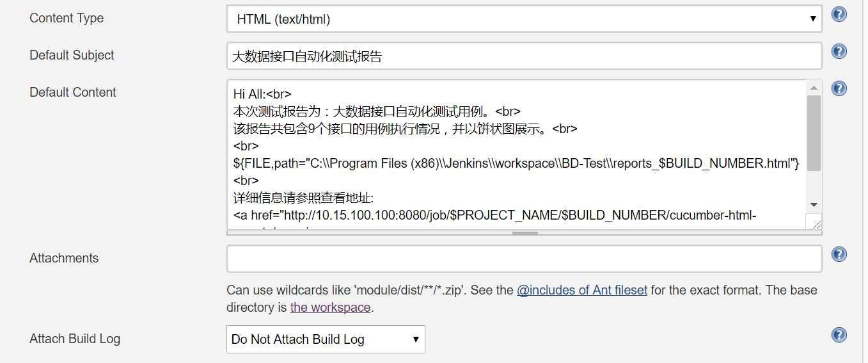Follow the 'the workspace' link
The image size is (868, 363).
pyautogui.click(x=330, y=307)
